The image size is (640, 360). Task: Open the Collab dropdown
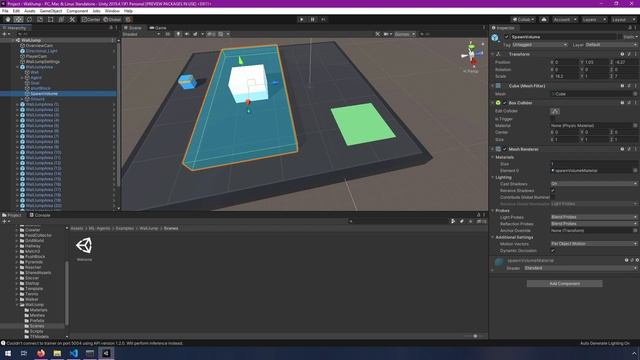click(x=523, y=20)
